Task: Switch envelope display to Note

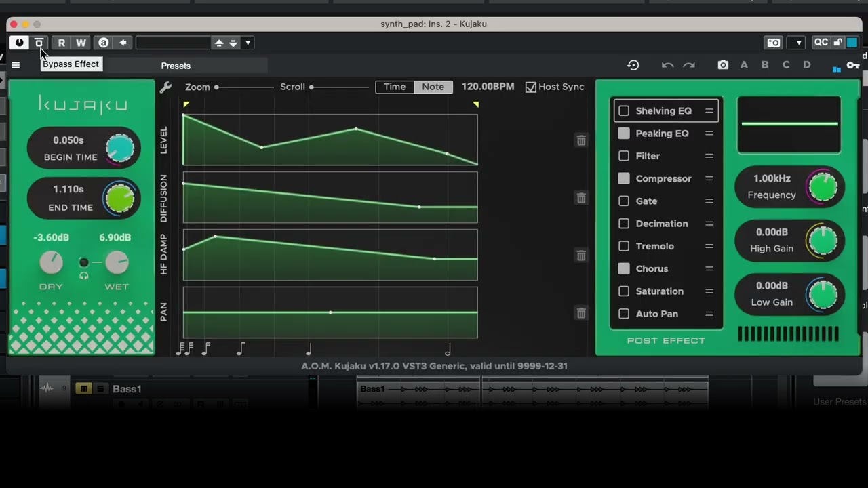Action: (433, 87)
